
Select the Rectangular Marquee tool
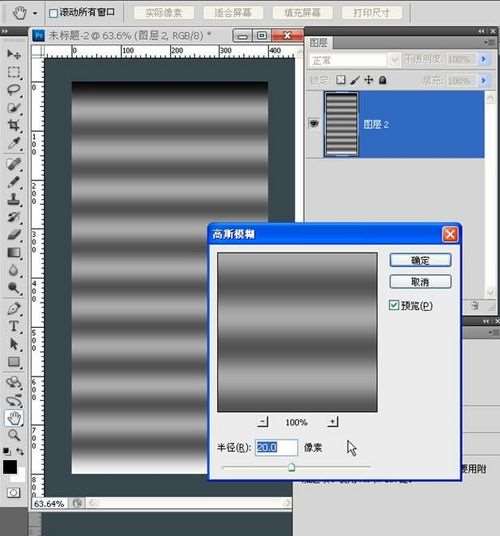[x=14, y=72]
